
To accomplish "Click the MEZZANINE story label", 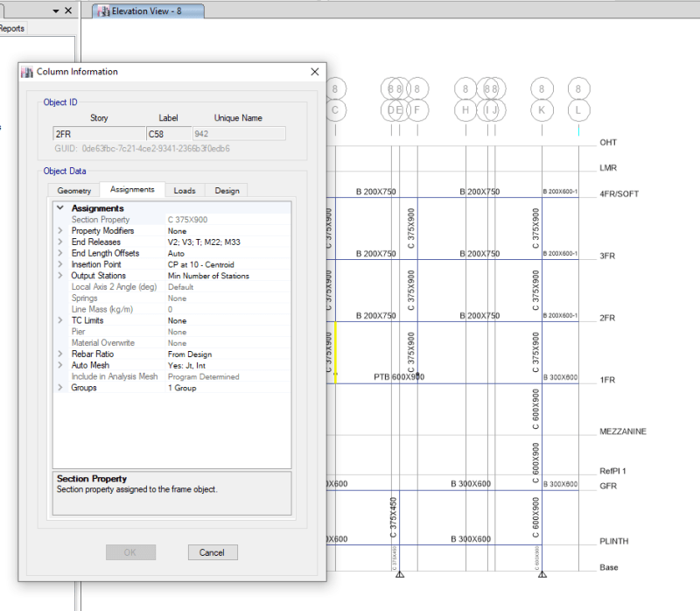I will [x=623, y=432].
